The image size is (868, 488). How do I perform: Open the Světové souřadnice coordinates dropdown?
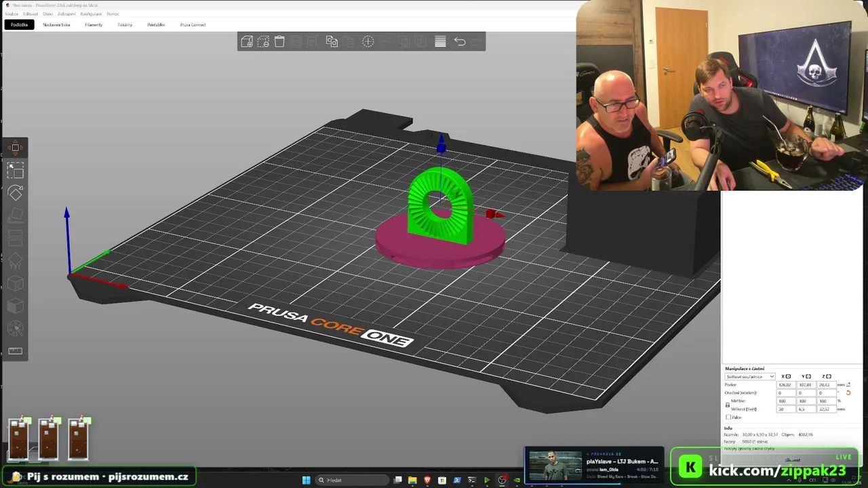[749, 376]
